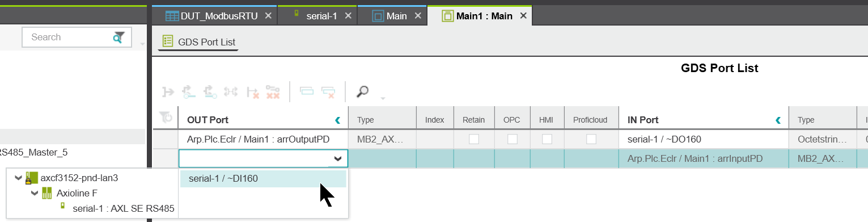Click the axcf3152-pnd-lan3 controller icon
868x222 pixels.
click(31, 178)
